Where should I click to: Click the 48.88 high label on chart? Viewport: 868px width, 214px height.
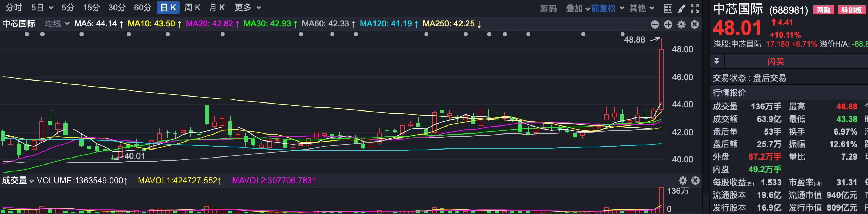click(x=634, y=40)
